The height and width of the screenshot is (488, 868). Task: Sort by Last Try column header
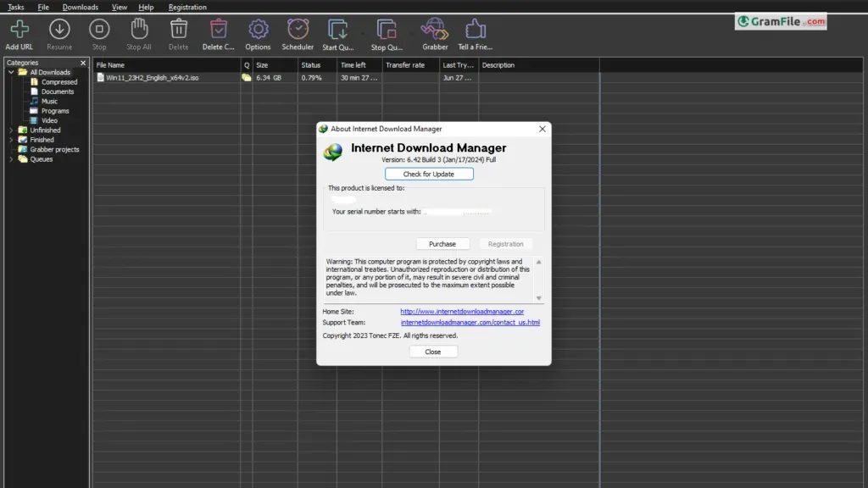[x=459, y=65]
